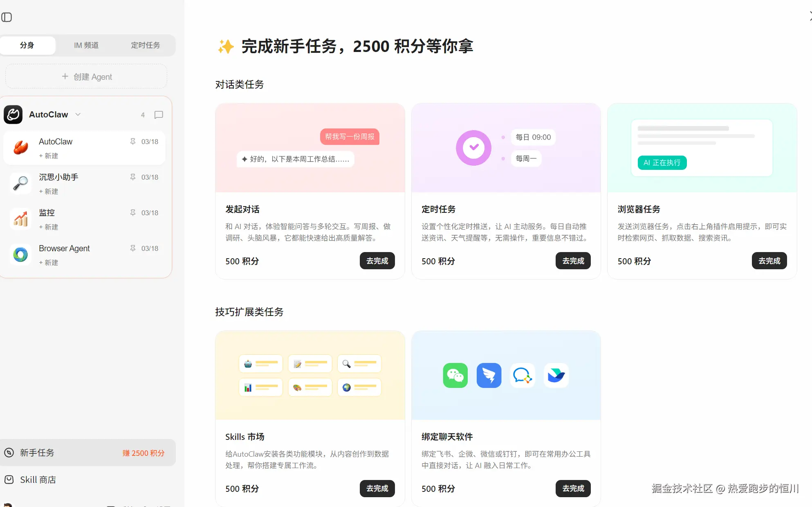Click the chat bubble icon beside AutoClaw
Viewport: 812px width, 507px height.
pyautogui.click(x=159, y=115)
